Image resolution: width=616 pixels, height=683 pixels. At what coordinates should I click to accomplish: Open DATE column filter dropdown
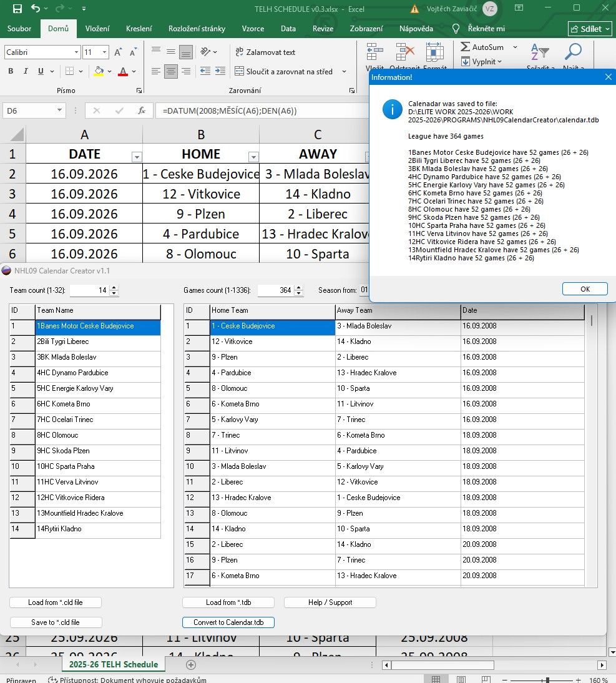137,157
